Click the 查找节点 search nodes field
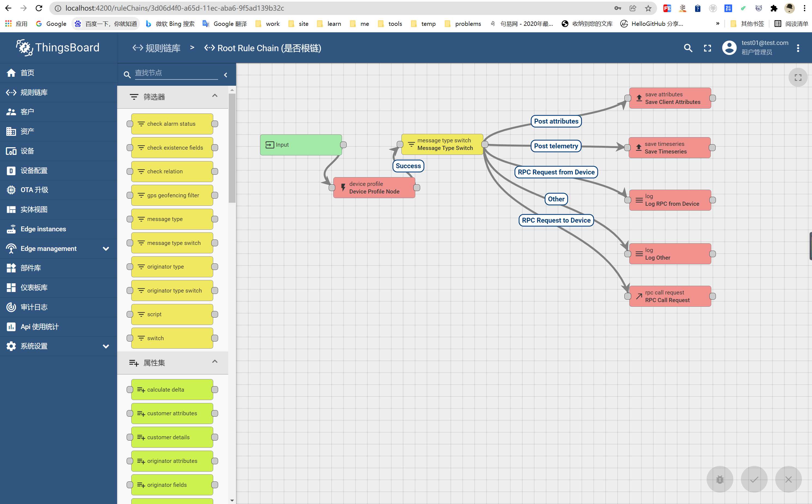 coord(176,73)
